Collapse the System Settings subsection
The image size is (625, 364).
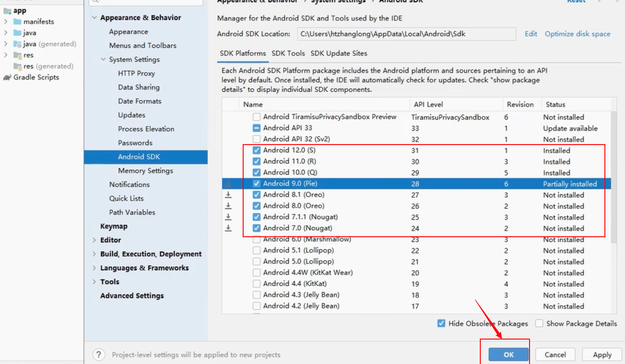pos(103,59)
